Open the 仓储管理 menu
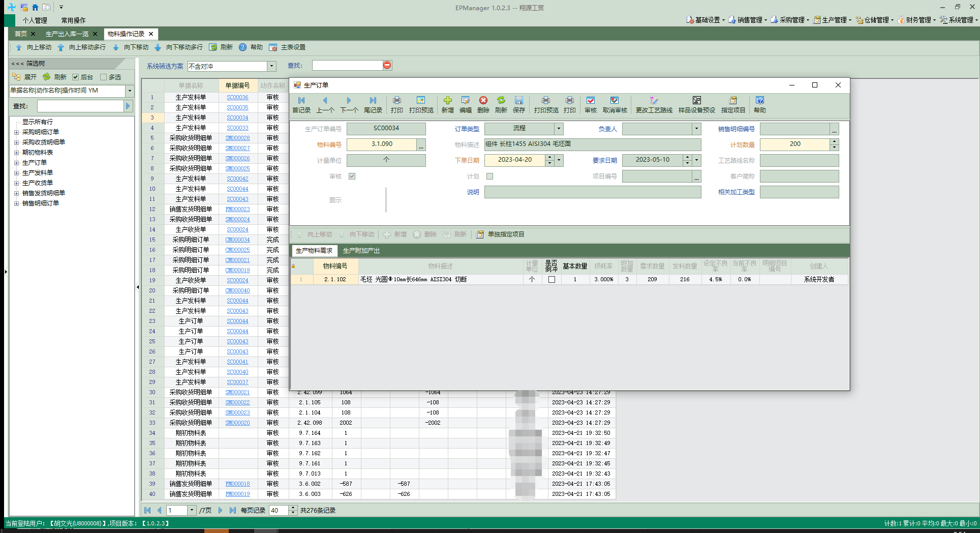 click(874, 20)
